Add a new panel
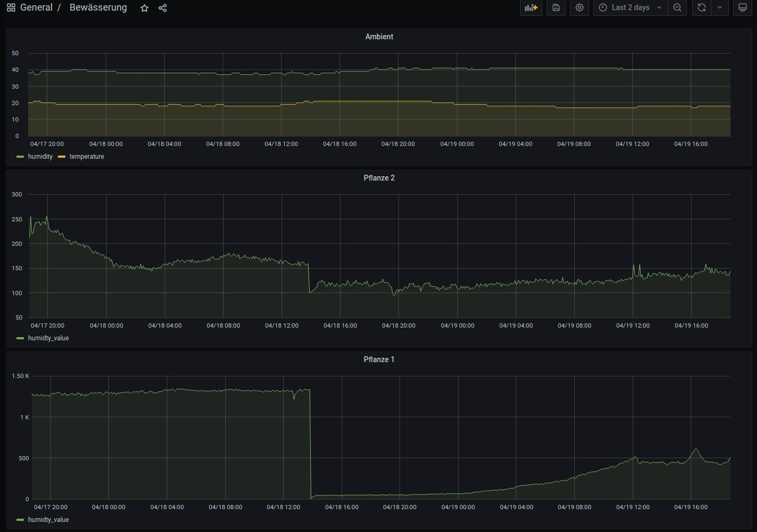Image resolution: width=757 pixels, height=532 pixels. [x=531, y=7]
